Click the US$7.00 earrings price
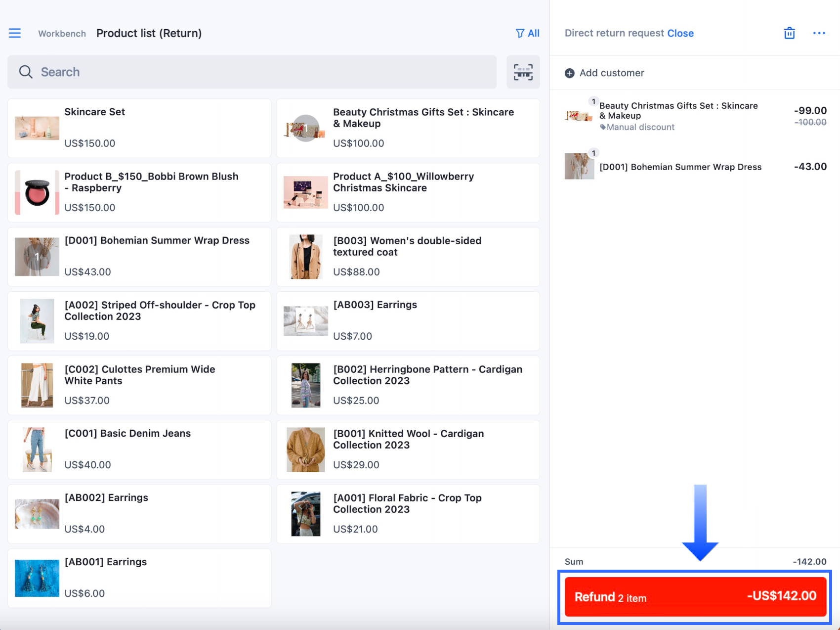This screenshot has height=630, width=840. point(352,336)
